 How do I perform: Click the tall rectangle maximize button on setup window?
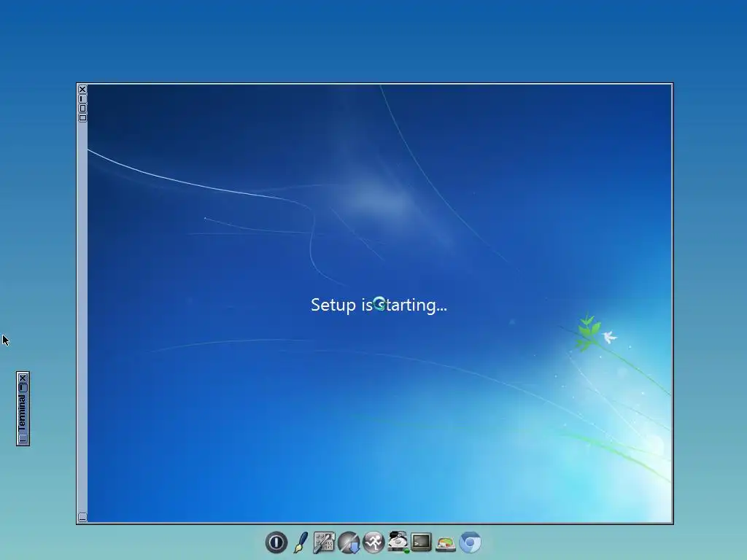[x=82, y=108]
